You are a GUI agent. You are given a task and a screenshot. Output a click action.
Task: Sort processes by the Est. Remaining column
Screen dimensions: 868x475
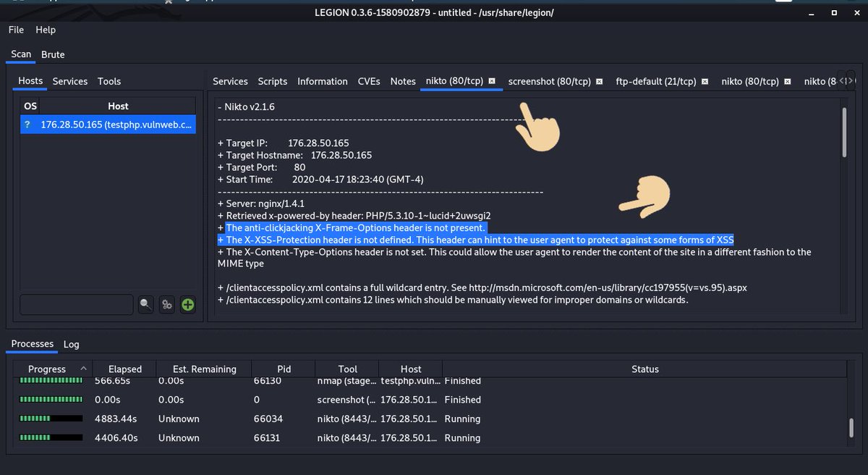tap(205, 369)
